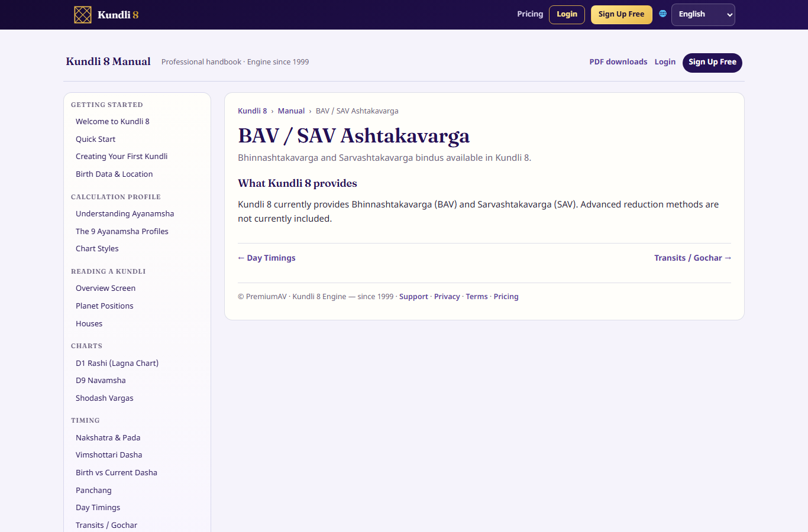The height and width of the screenshot is (532, 808).
Task: Go to next page Transits / Gochar
Action: click(693, 258)
